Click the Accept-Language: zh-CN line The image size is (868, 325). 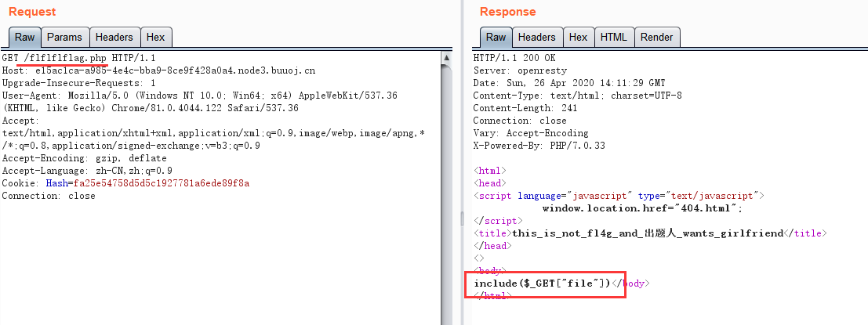click(87, 171)
